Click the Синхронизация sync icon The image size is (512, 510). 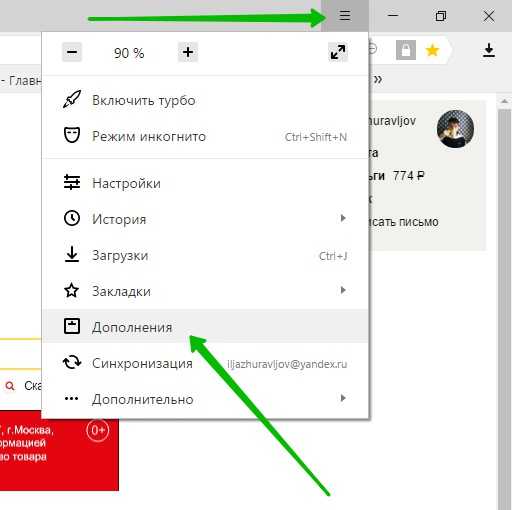pyautogui.click(x=72, y=362)
